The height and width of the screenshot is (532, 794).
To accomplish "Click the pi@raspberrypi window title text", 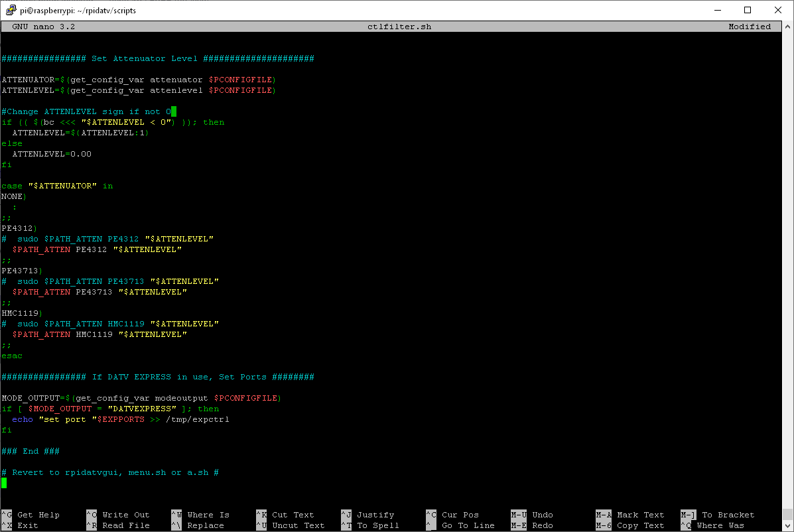I will pos(78,10).
